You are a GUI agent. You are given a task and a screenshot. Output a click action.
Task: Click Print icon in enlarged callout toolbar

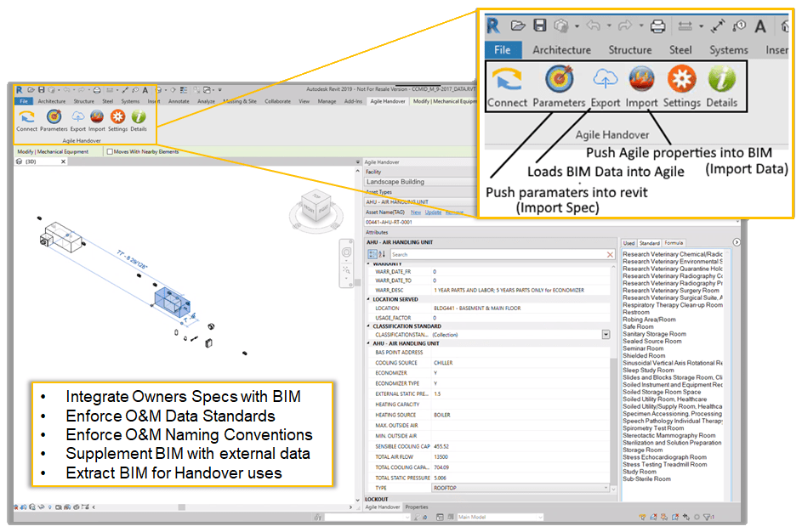tap(657, 25)
